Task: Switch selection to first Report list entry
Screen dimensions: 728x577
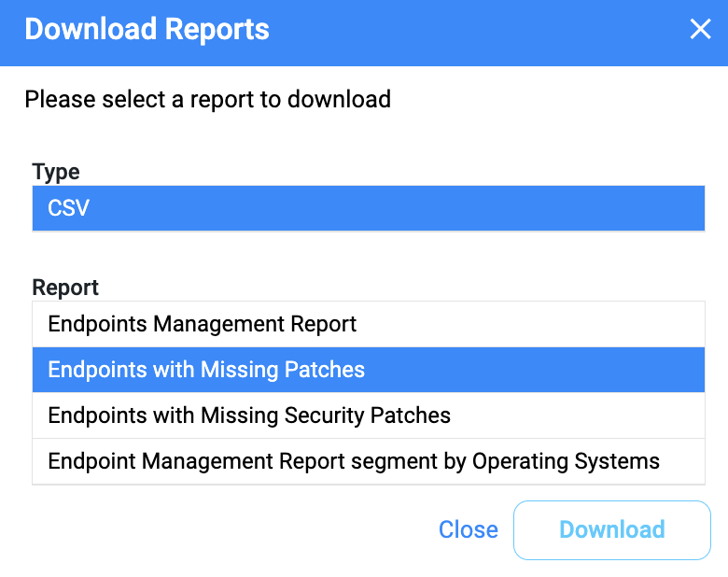Action: pos(369,324)
